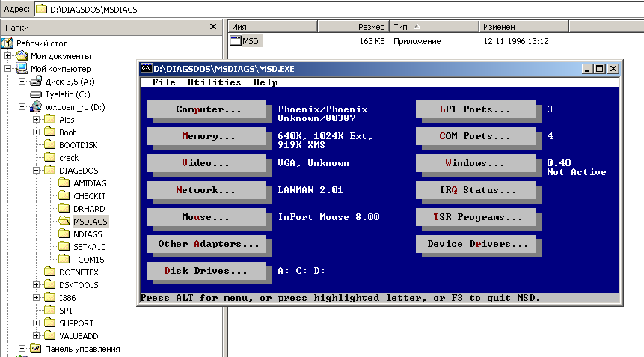Click Мой компьютер computer icon

click(x=22, y=68)
